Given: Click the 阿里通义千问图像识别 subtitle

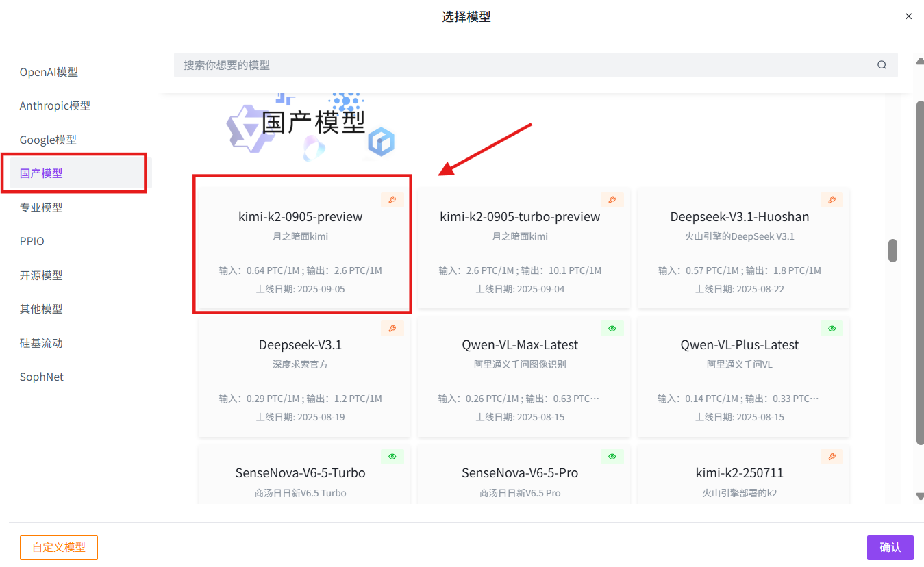Looking at the screenshot, I should [x=520, y=364].
